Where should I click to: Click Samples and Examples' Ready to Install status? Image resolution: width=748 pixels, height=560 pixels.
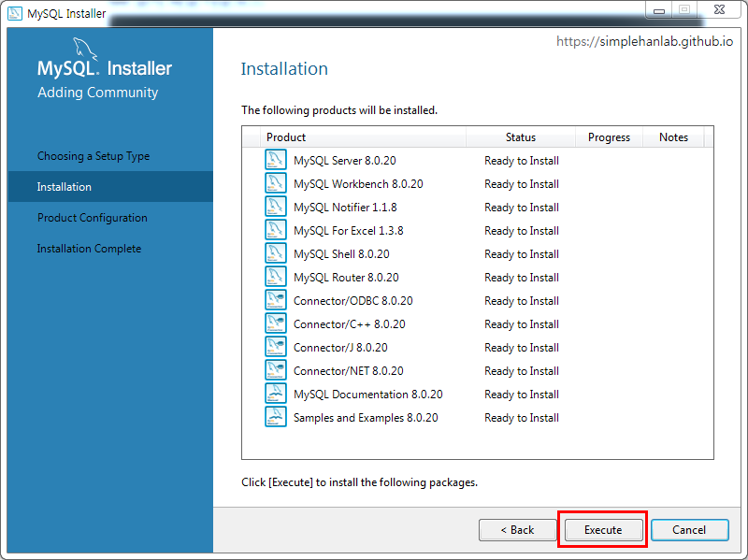pos(522,418)
